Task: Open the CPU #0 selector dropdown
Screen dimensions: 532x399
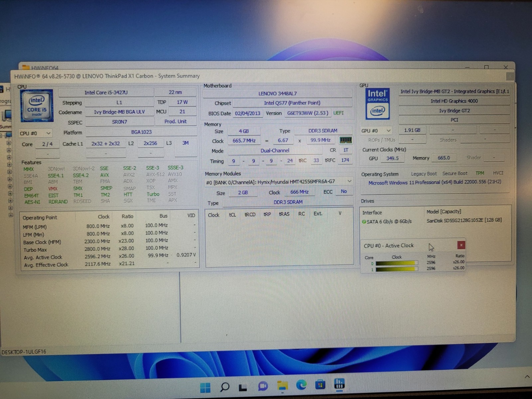Action: tap(35, 133)
